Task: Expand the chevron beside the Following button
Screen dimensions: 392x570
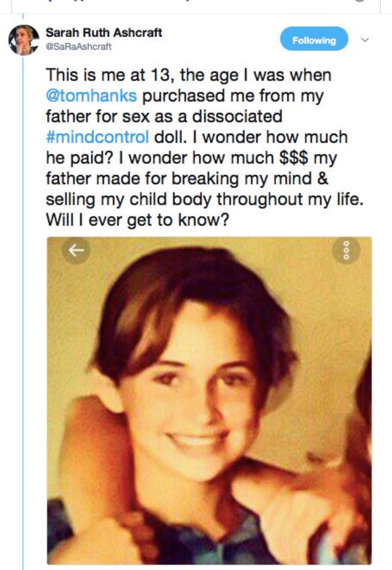Action: [x=365, y=40]
